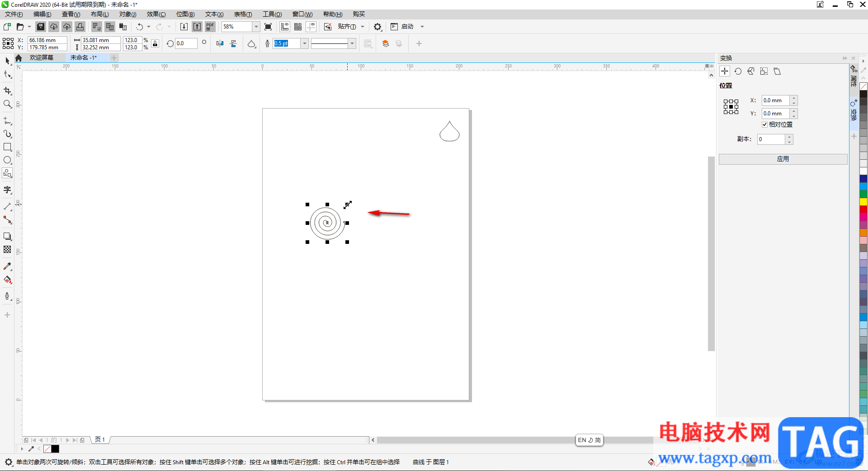
Task: Pick the yellow color swatch
Action: pyautogui.click(x=863, y=202)
